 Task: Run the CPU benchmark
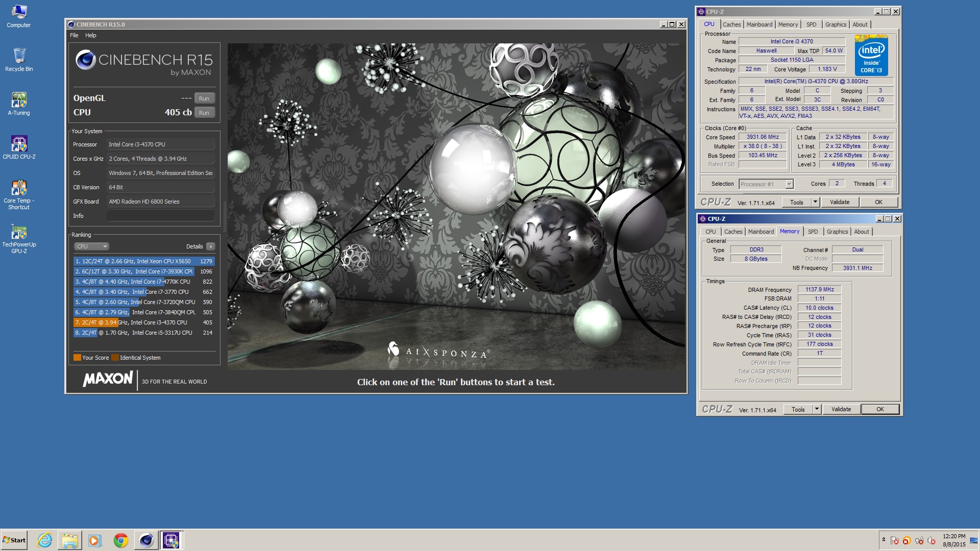(204, 113)
